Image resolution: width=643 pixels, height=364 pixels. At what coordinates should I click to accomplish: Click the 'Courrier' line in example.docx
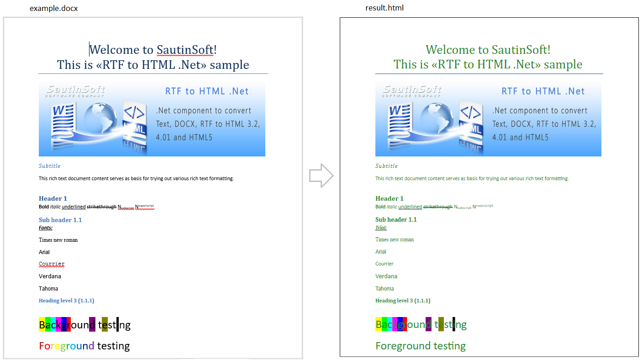(x=52, y=264)
